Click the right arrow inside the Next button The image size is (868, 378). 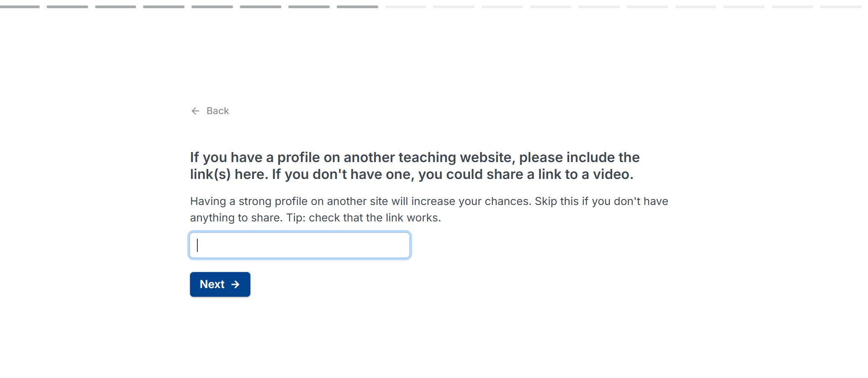pos(235,284)
